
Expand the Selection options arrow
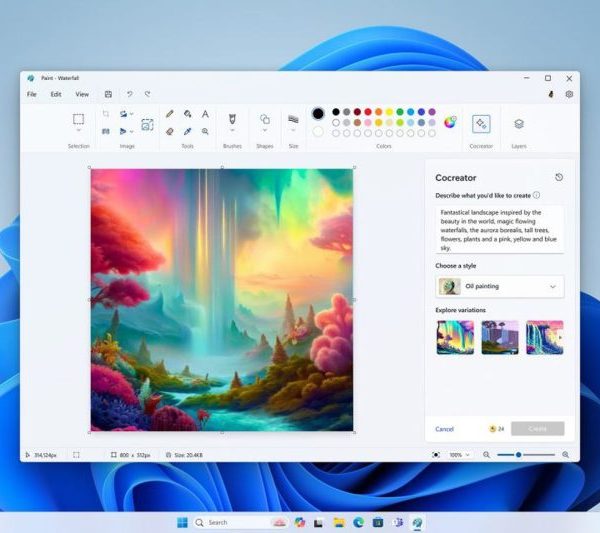(78, 131)
